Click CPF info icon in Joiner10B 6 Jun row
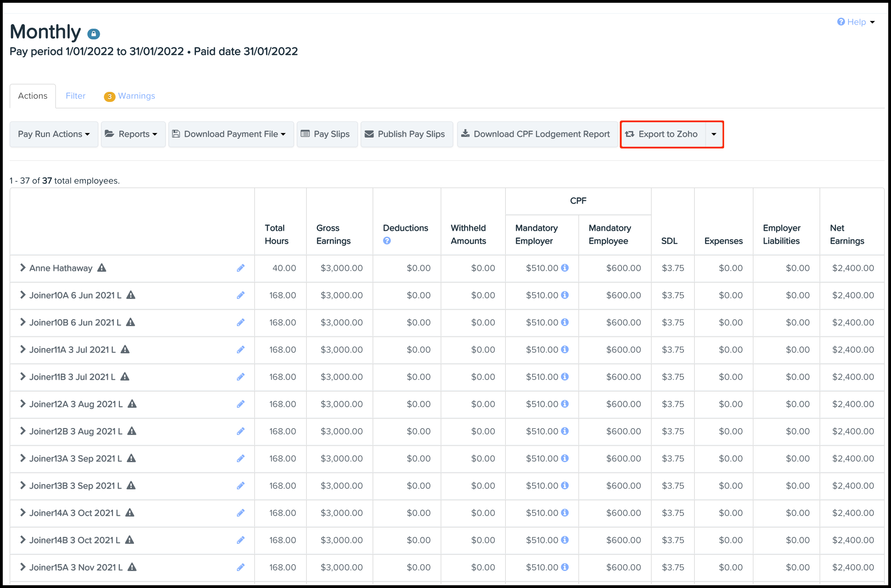891x588 pixels. (x=565, y=322)
